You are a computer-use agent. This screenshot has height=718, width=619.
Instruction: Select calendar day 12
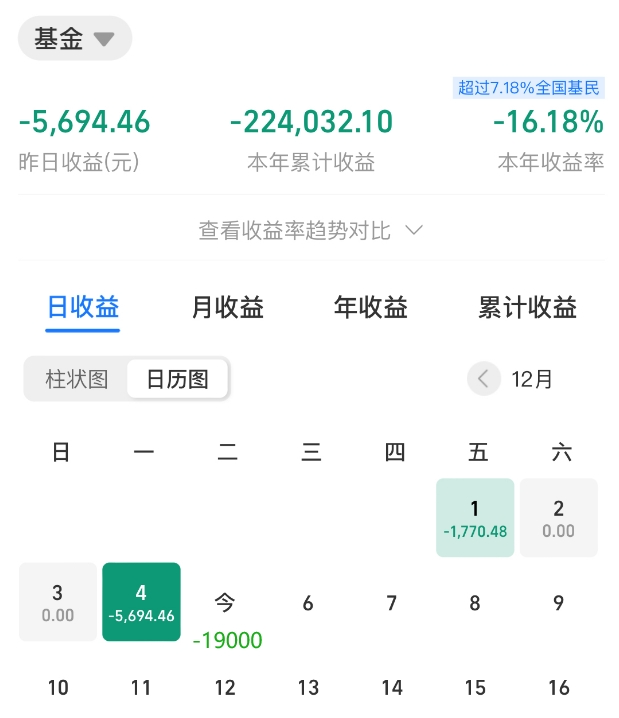click(x=225, y=688)
